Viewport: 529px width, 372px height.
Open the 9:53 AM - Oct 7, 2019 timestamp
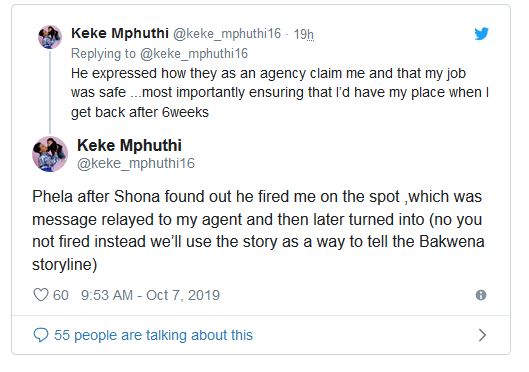click(150, 295)
